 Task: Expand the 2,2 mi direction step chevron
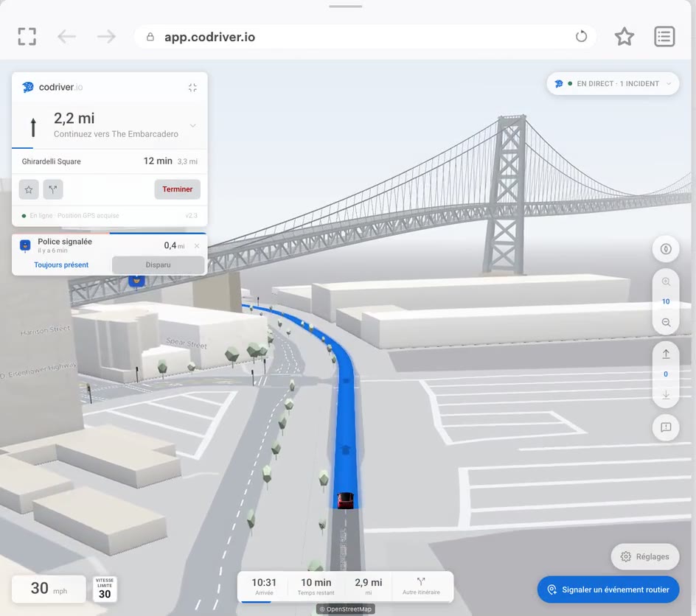(x=192, y=125)
